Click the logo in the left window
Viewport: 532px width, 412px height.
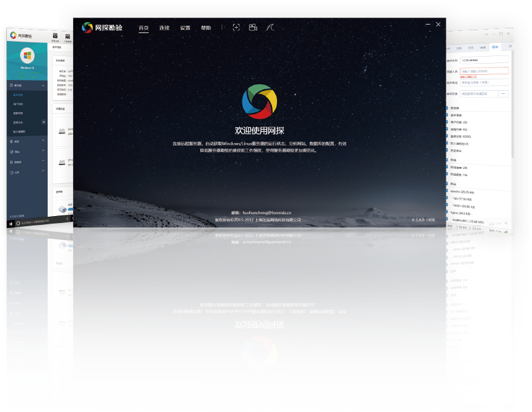[13, 35]
